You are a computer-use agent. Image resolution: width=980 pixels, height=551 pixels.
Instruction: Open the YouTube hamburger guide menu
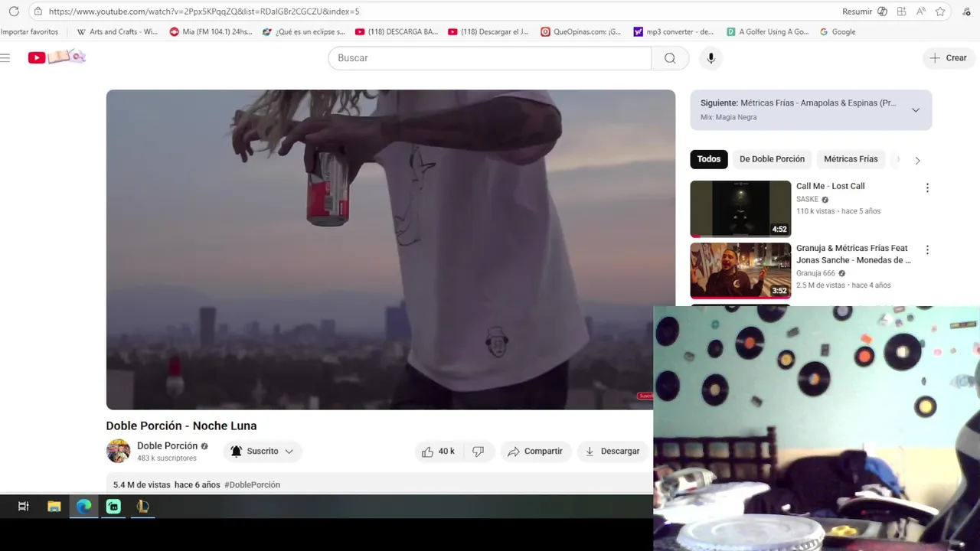[x=5, y=57]
